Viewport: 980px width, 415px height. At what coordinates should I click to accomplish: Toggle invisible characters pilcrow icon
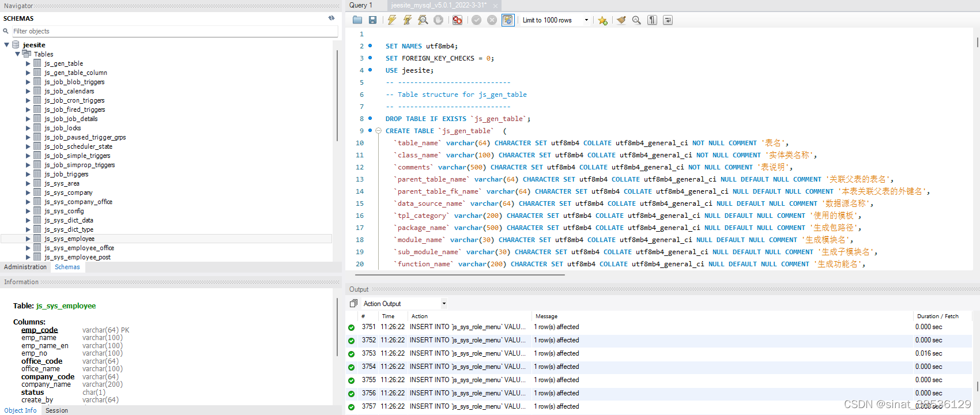tap(652, 20)
